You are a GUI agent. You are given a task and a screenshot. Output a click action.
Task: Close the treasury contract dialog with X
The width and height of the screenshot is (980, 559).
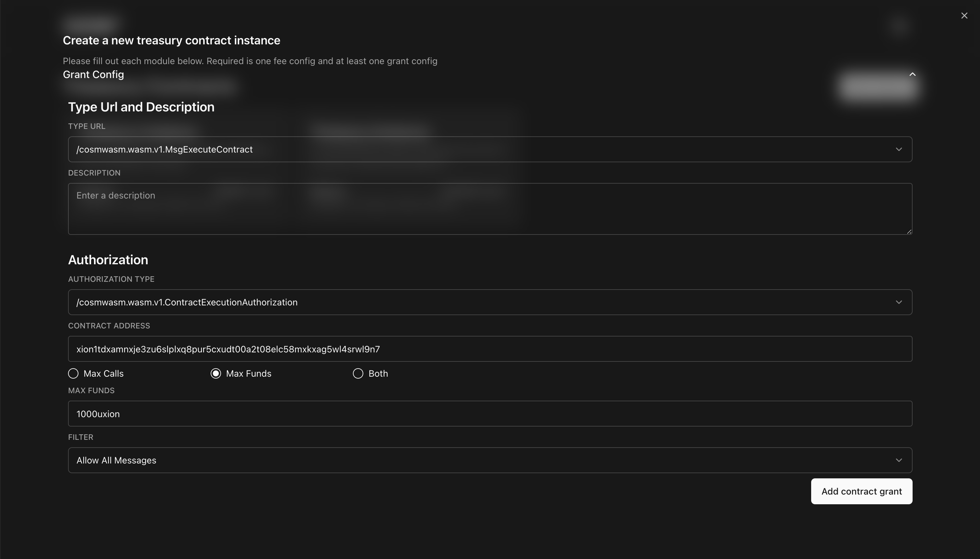[x=964, y=16]
